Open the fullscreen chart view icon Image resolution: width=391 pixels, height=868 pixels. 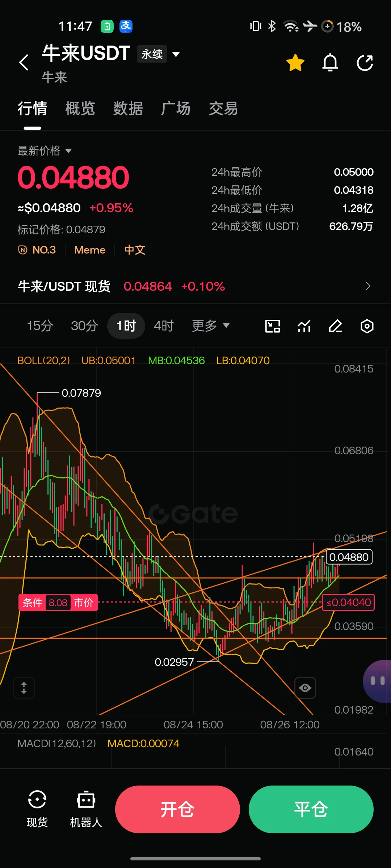(273, 326)
